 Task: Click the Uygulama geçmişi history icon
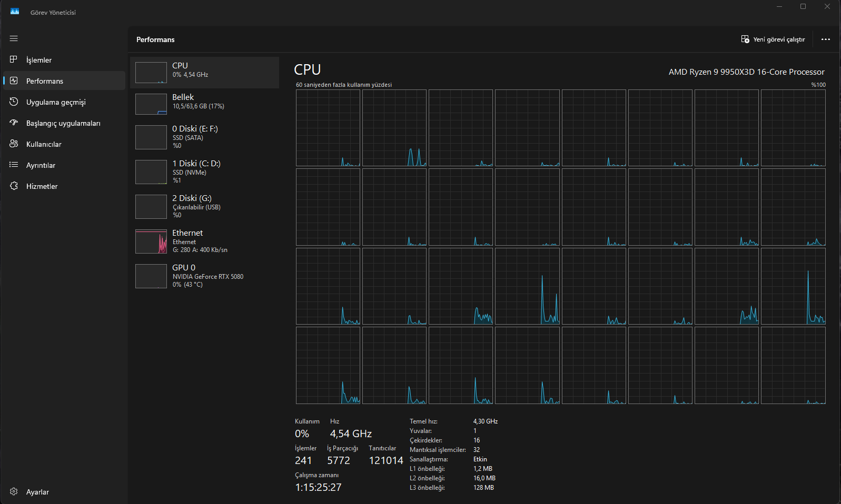click(14, 102)
